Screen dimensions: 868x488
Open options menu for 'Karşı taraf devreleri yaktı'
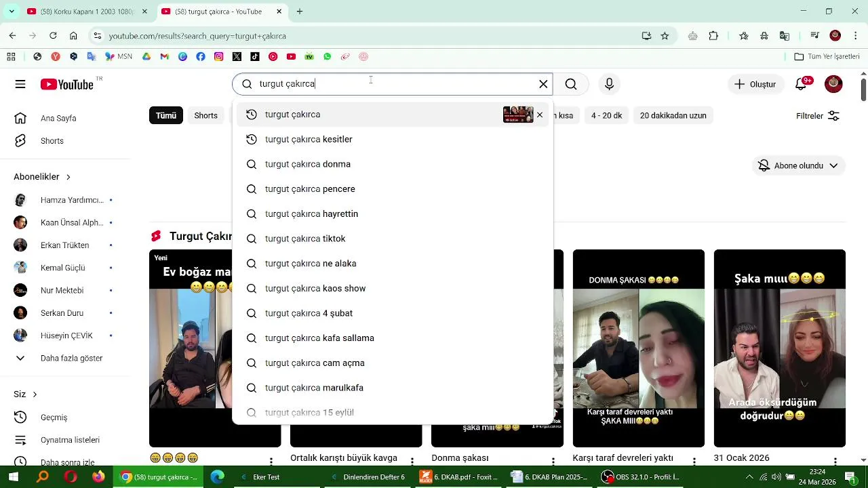694,462
